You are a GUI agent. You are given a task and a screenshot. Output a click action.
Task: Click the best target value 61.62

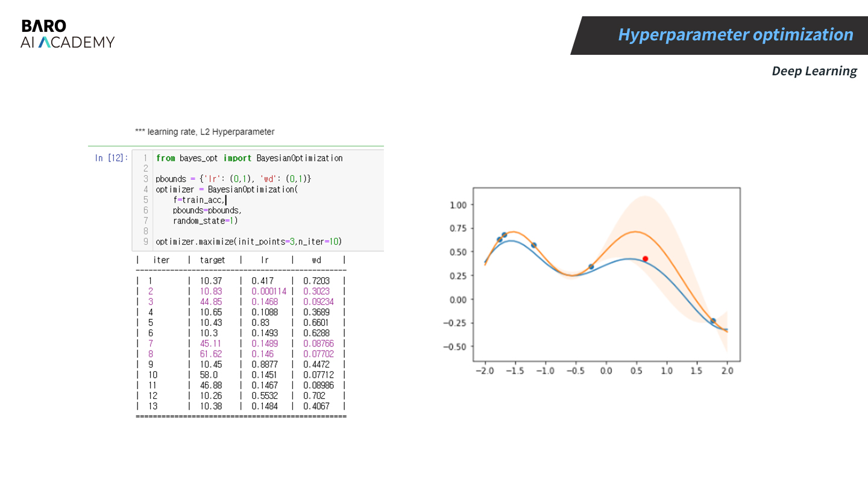210,354
